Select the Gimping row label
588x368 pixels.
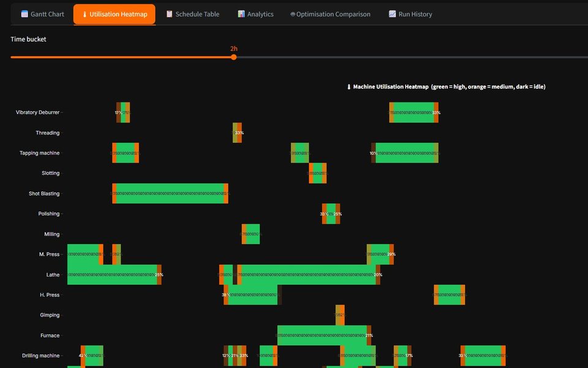point(50,315)
